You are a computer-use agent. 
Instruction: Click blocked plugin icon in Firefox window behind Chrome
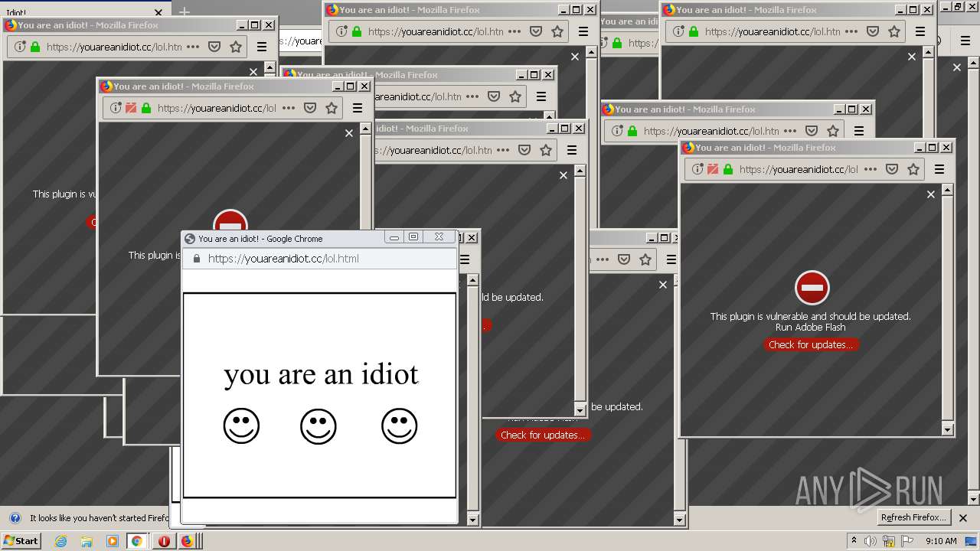[x=131, y=108]
